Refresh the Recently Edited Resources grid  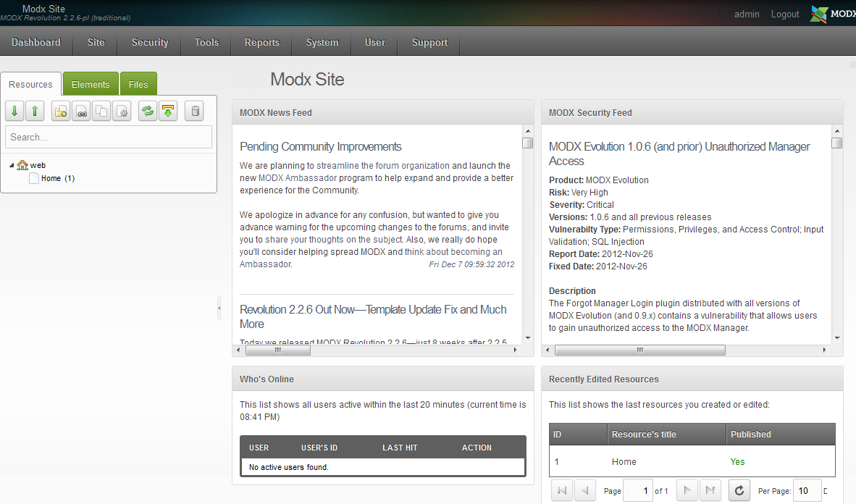tap(739, 490)
